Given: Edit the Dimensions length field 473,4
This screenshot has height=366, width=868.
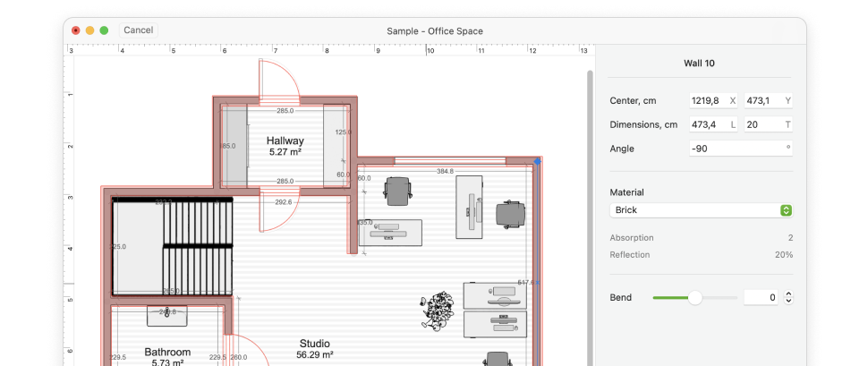Looking at the screenshot, I should (x=713, y=124).
